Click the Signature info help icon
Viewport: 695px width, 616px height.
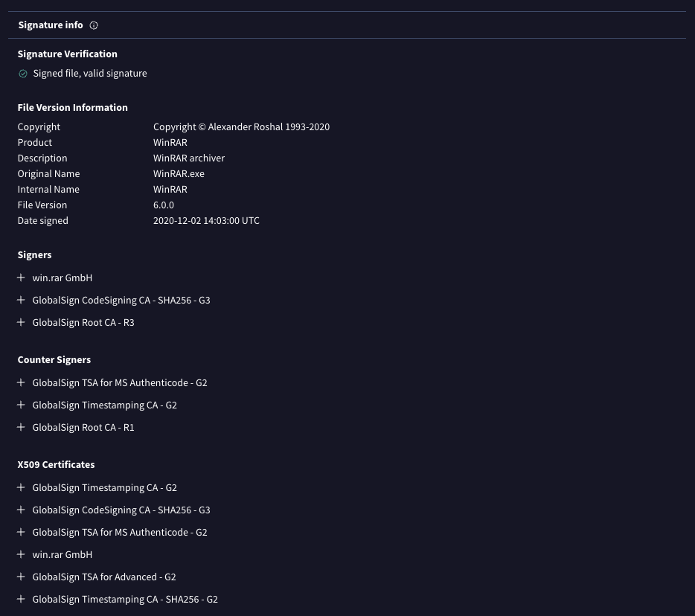pyautogui.click(x=94, y=25)
